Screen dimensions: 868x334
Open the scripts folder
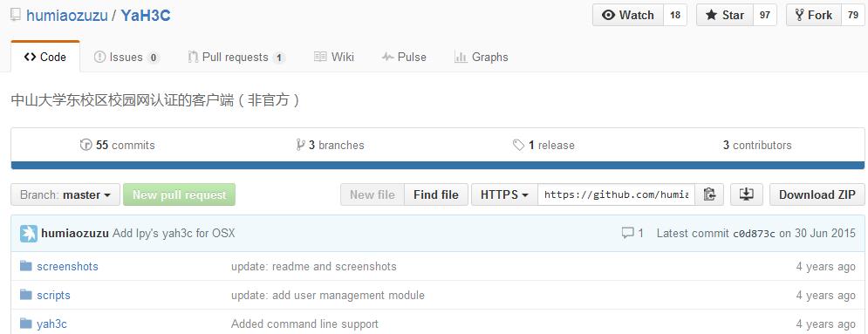click(54, 296)
